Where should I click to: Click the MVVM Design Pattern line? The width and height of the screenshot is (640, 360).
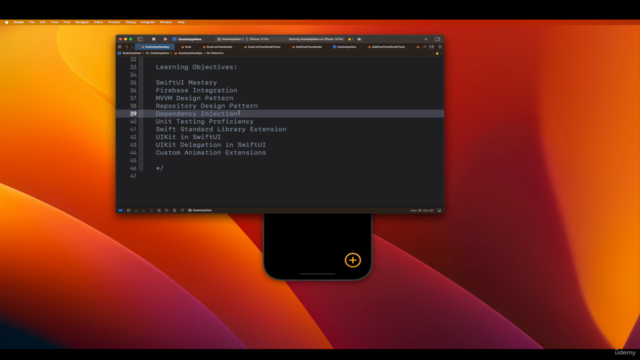(194, 98)
